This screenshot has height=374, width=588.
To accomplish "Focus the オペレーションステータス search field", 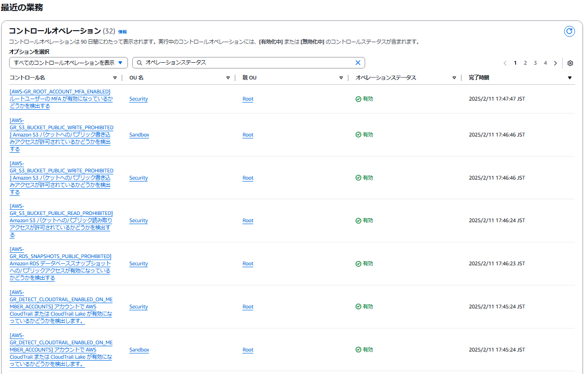I will (249, 63).
